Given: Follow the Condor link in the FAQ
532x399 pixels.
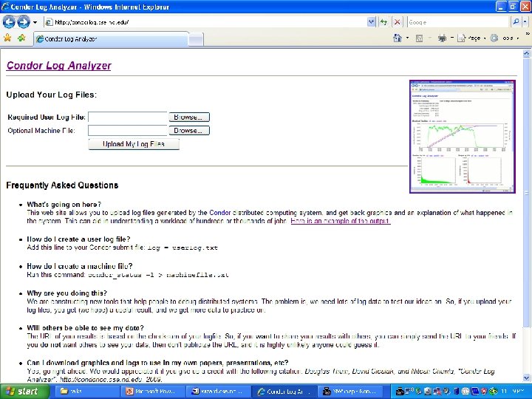Looking at the screenshot, I should click(220, 213).
